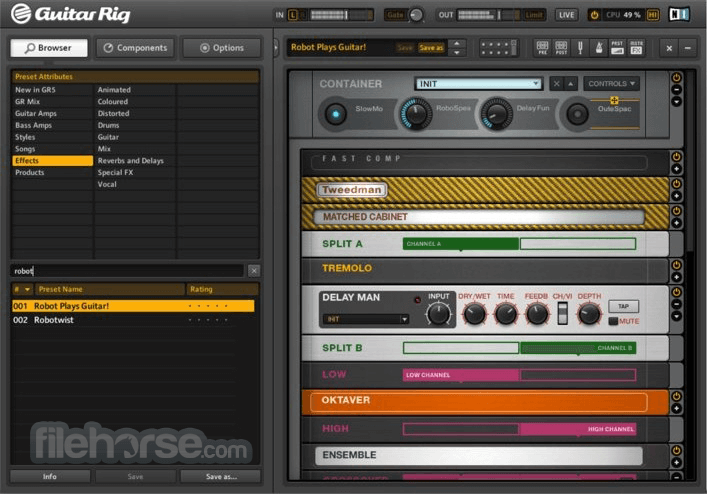Show the Master FX module
The height and width of the screenshot is (494, 707).
click(x=636, y=47)
